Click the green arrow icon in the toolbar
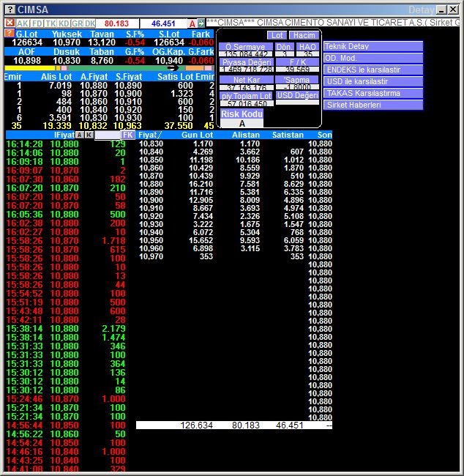This screenshot has height=476, width=464. (x=201, y=23)
